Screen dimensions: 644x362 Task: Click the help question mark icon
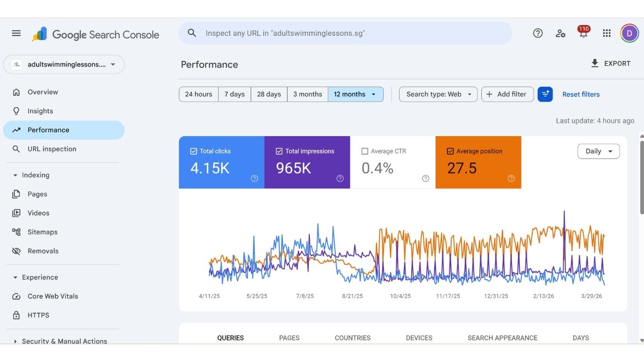pos(537,33)
